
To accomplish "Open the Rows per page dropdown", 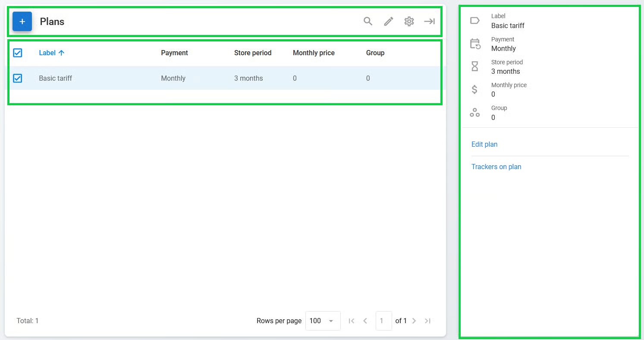I will click(x=323, y=321).
